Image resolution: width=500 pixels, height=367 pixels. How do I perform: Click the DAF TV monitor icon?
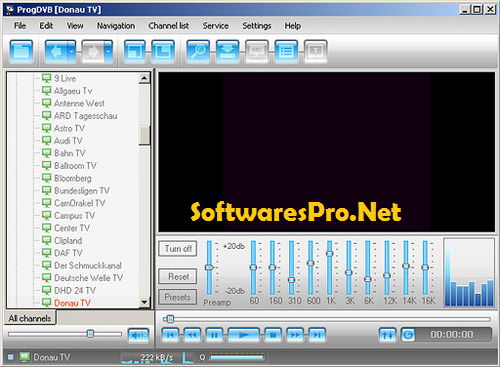[x=46, y=253]
